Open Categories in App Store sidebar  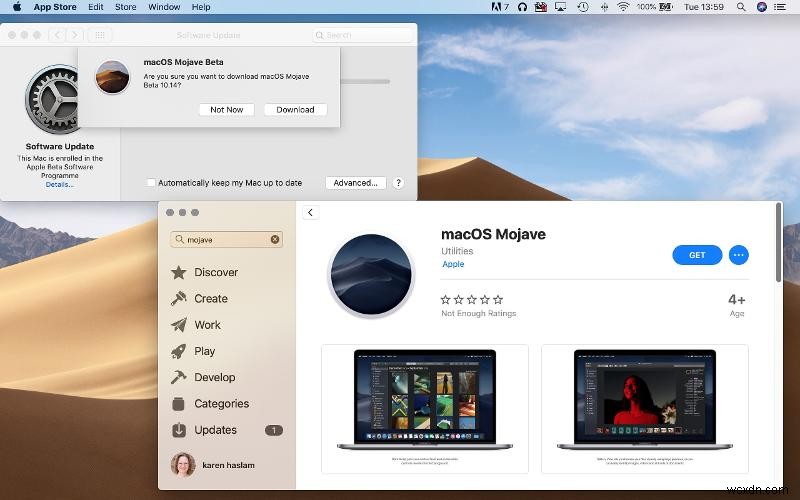(210, 404)
